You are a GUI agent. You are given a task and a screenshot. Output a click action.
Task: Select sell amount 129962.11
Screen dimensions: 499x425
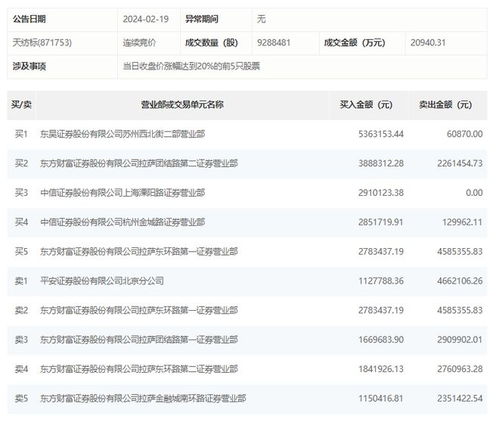pyautogui.click(x=462, y=222)
